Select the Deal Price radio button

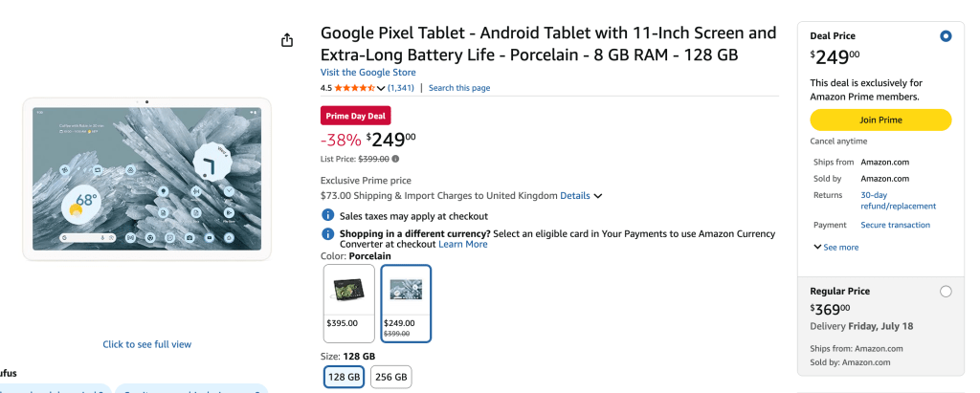[946, 36]
